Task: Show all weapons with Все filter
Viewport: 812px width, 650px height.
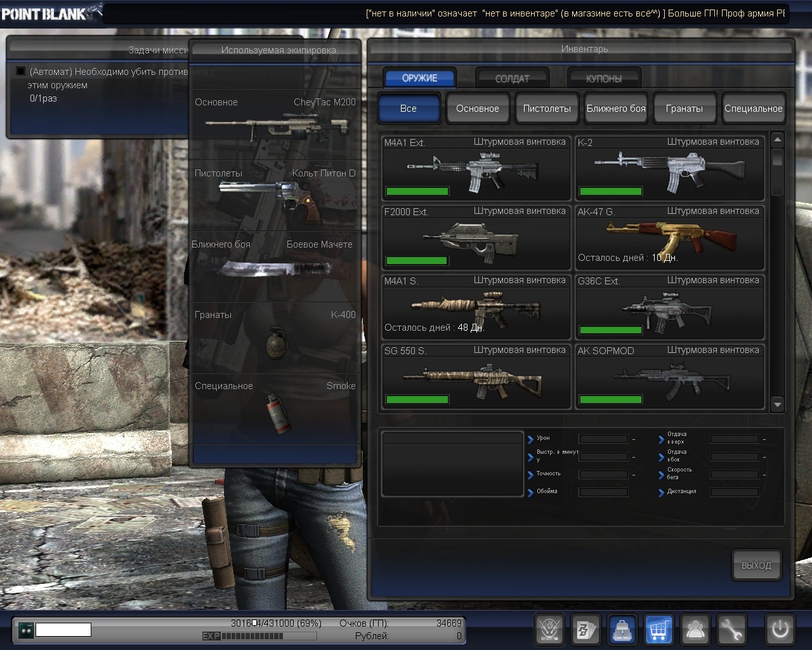Action: [409, 109]
